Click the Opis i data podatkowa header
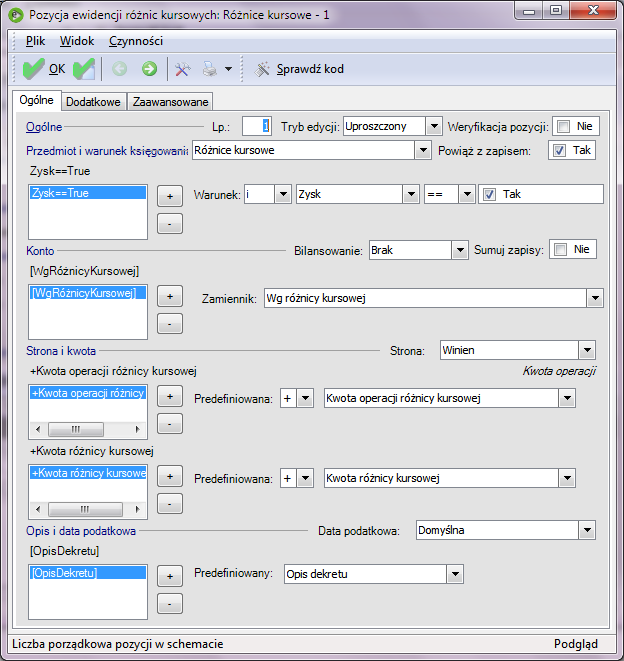The image size is (624, 661). (81, 530)
